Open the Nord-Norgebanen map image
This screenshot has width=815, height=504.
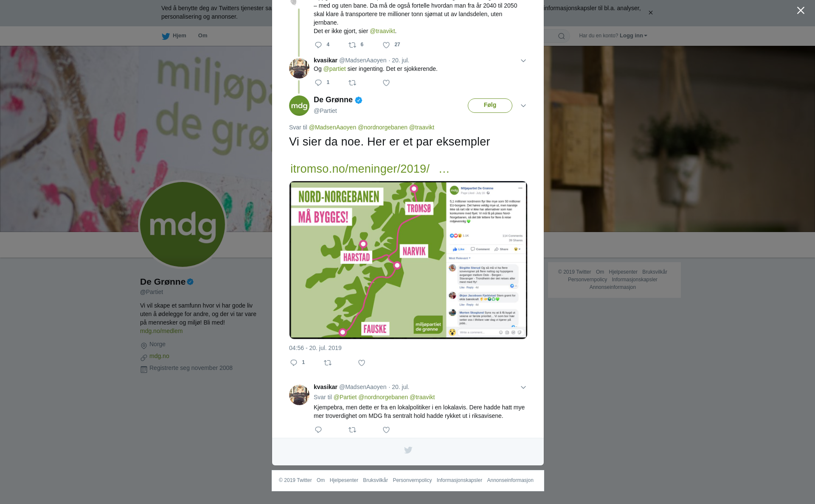(x=408, y=260)
